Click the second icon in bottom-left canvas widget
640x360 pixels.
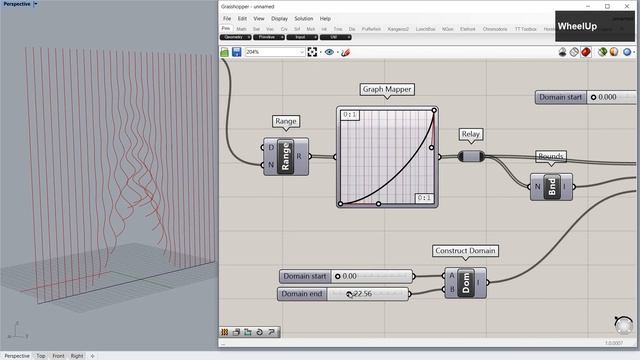point(236,332)
